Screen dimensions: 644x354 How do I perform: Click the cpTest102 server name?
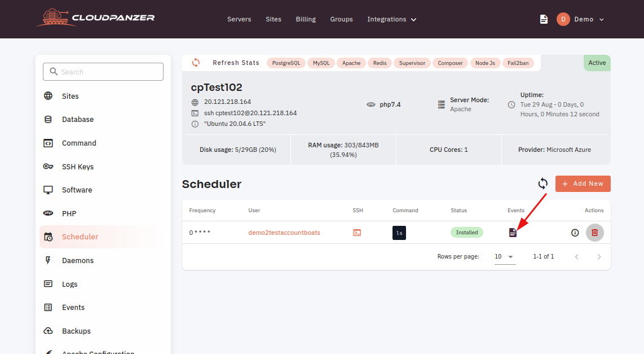tap(217, 87)
